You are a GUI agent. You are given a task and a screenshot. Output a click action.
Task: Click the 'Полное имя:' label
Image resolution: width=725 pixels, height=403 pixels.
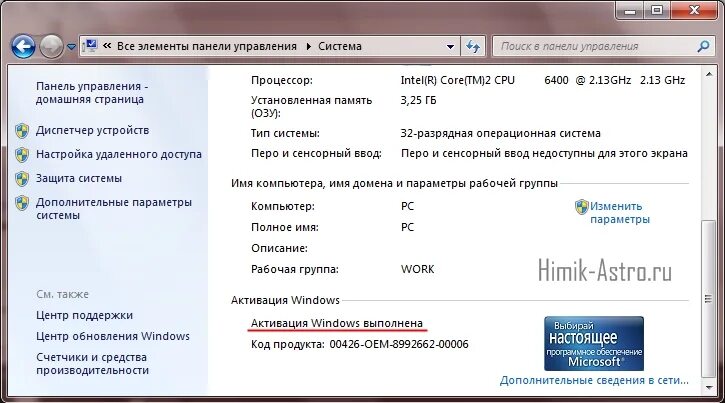coord(285,227)
